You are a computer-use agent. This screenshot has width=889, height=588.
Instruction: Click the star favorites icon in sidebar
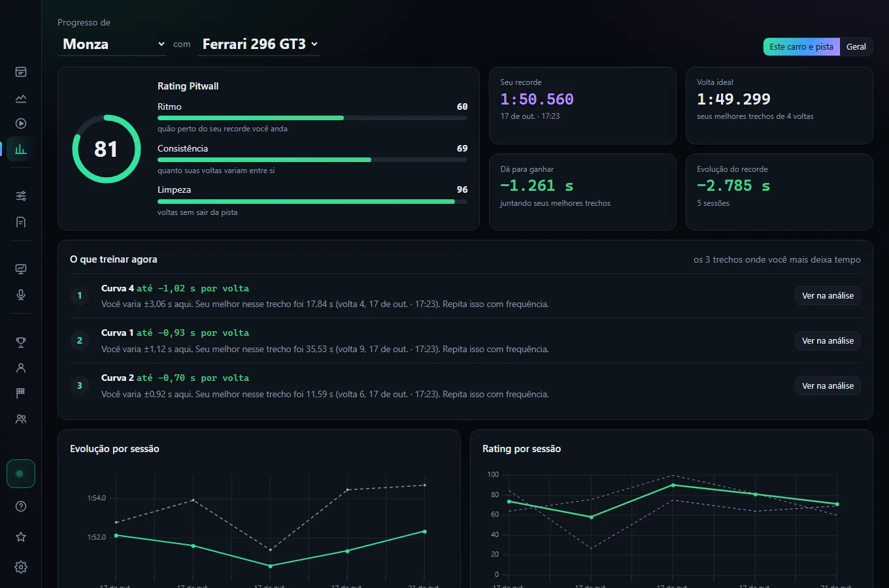click(21, 537)
